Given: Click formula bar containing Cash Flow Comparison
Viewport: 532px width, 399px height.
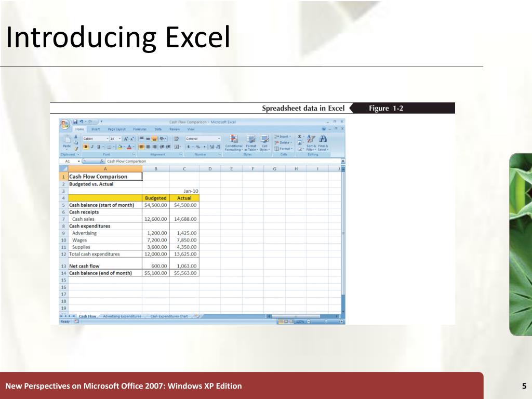Looking at the screenshot, I should (x=223, y=161).
